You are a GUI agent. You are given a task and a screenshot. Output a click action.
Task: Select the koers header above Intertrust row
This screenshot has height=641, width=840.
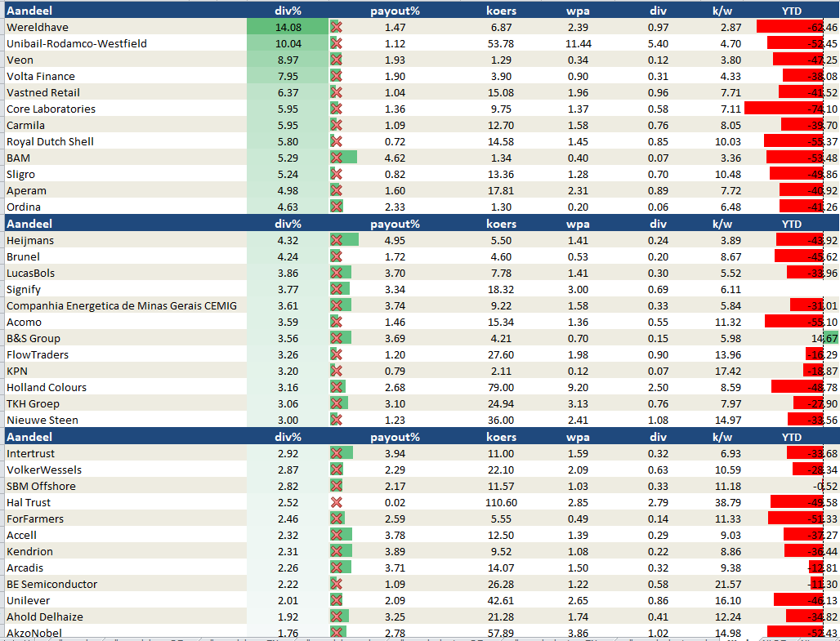(502, 437)
